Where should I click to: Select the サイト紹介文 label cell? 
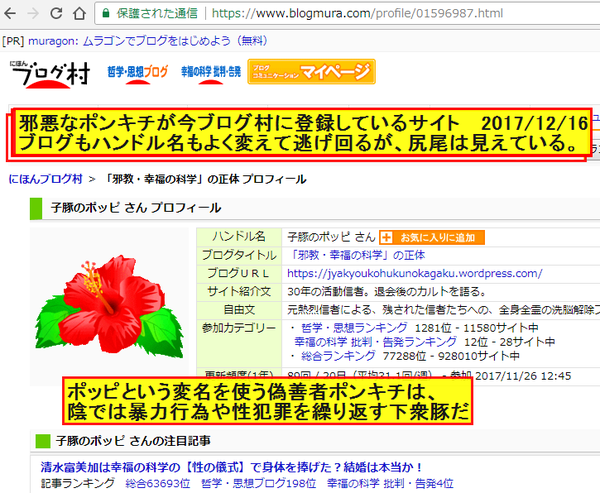(x=239, y=292)
